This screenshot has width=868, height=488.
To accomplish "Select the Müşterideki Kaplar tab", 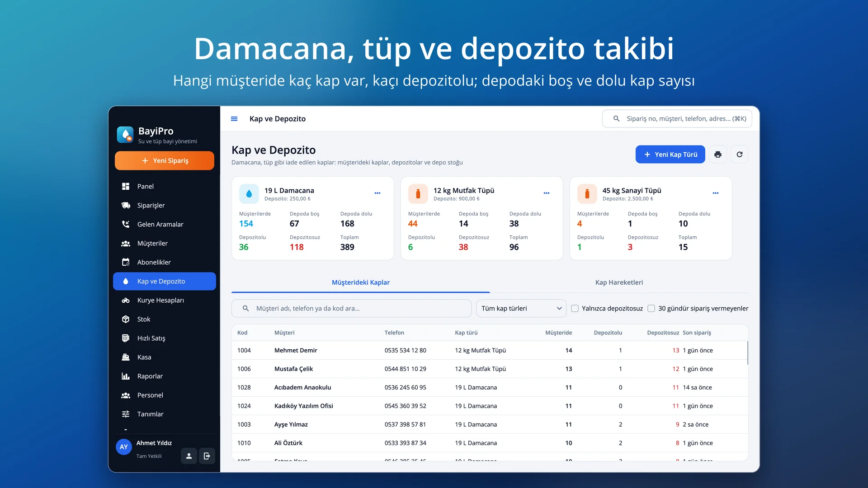I will pos(361,282).
